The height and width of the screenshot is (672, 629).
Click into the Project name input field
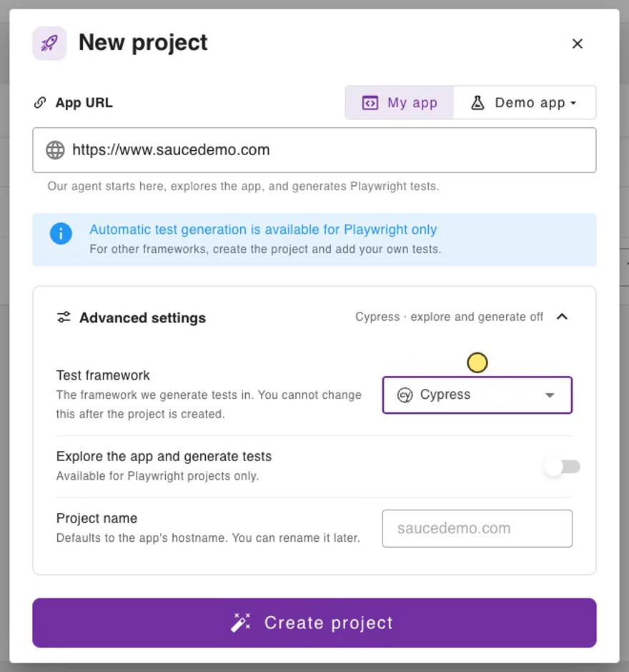pos(477,528)
